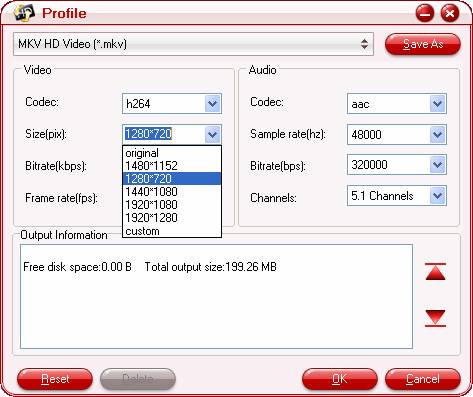
Task: Click the Profile app logo icon
Action: [x=24, y=12]
